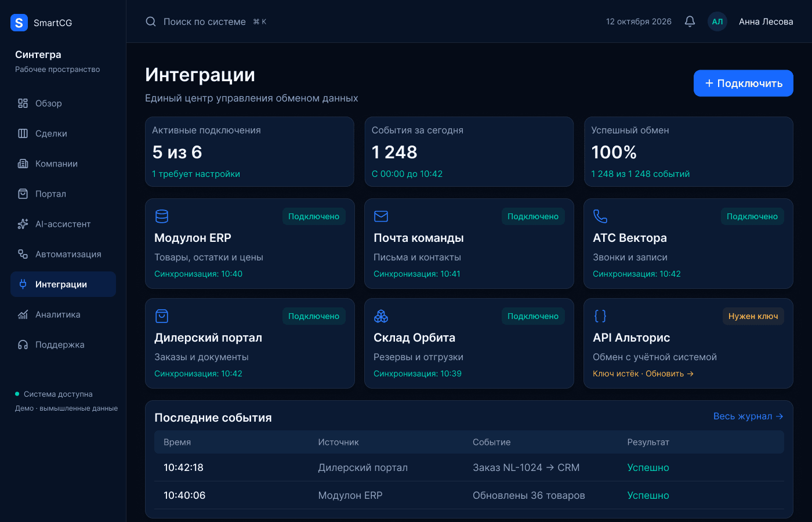This screenshot has height=522, width=812.
Task: Open the AI-ассистент section
Action: click(x=63, y=224)
